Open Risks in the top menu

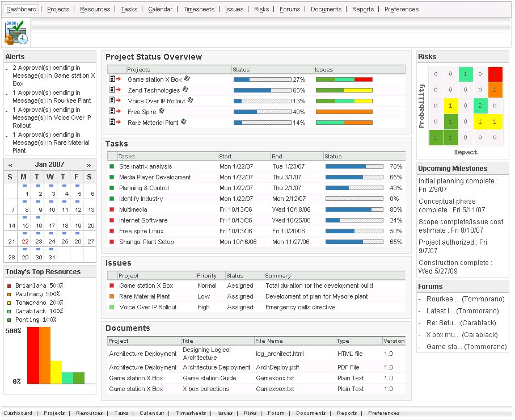pos(261,9)
